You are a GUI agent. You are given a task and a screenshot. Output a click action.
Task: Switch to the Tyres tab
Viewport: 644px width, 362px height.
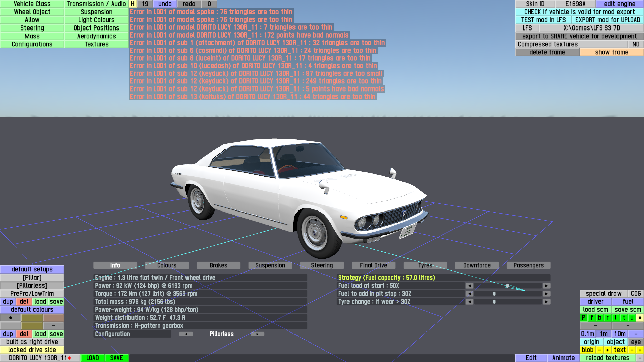click(x=425, y=265)
